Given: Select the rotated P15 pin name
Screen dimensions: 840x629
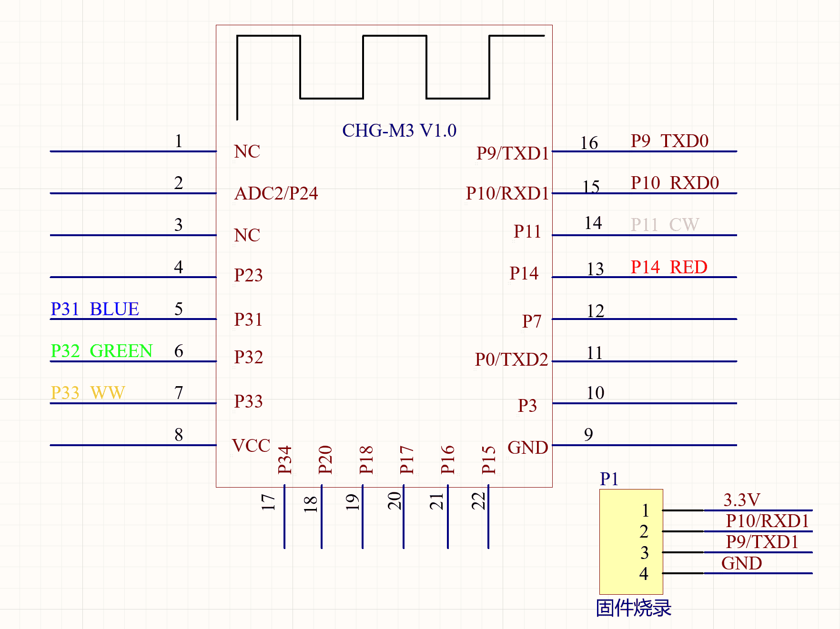Looking at the screenshot, I should [x=488, y=460].
